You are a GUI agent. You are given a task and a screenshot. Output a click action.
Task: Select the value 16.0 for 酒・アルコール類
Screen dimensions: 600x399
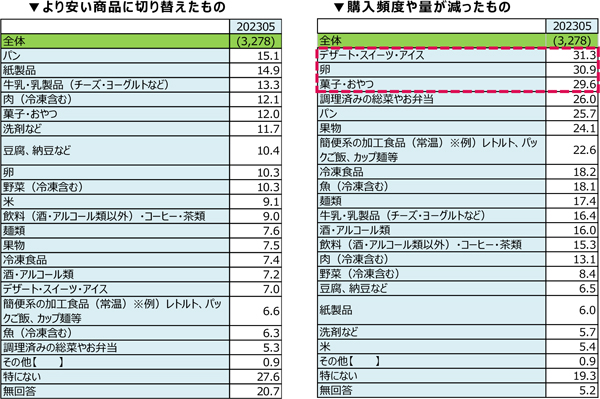point(584,230)
